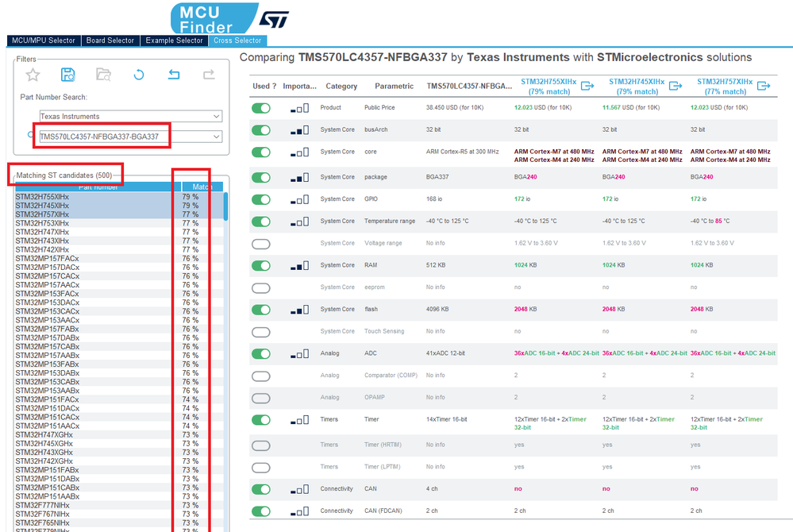Viewport: 793px width, 532px height.
Task: Adjust importance bars for Temperature range row
Action: 299,222
